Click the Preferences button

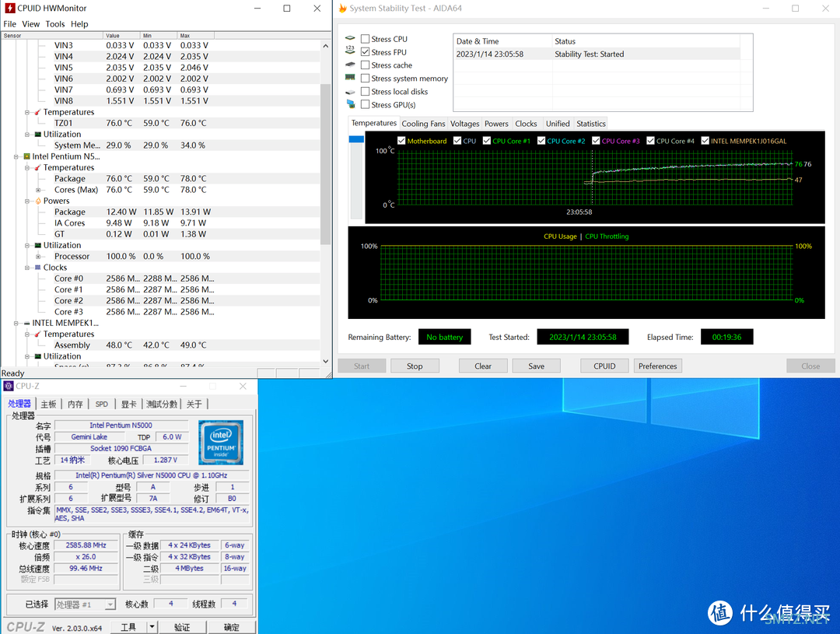(657, 366)
